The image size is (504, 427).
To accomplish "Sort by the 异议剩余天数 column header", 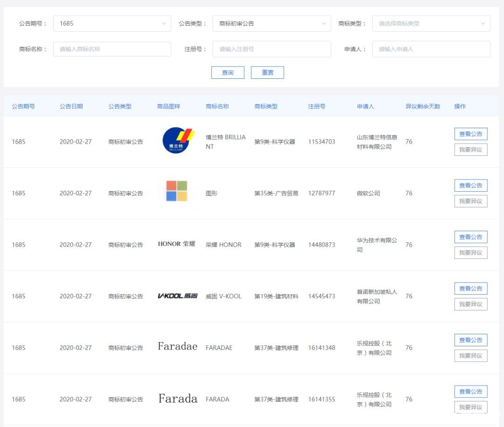I will click(x=423, y=106).
